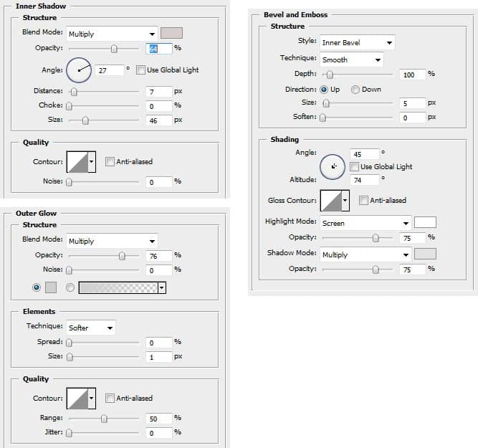Click the Inner Shadow Noise value field
This screenshot has height=448, width=478.
(x=159, y=182)
